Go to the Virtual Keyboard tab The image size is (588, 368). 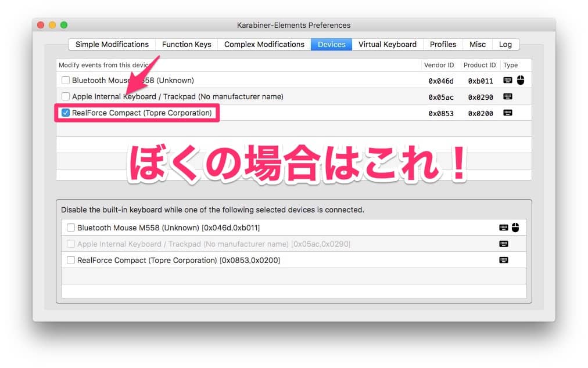click(x=388, y=44)
